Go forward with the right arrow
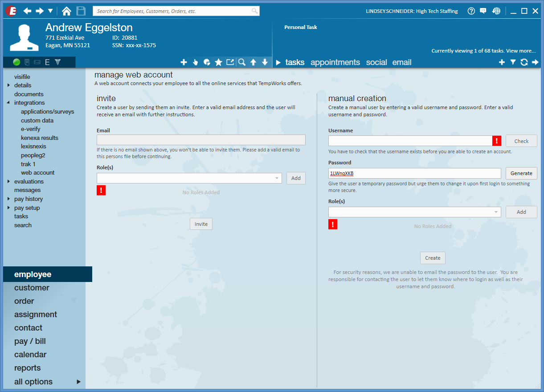 40,11
